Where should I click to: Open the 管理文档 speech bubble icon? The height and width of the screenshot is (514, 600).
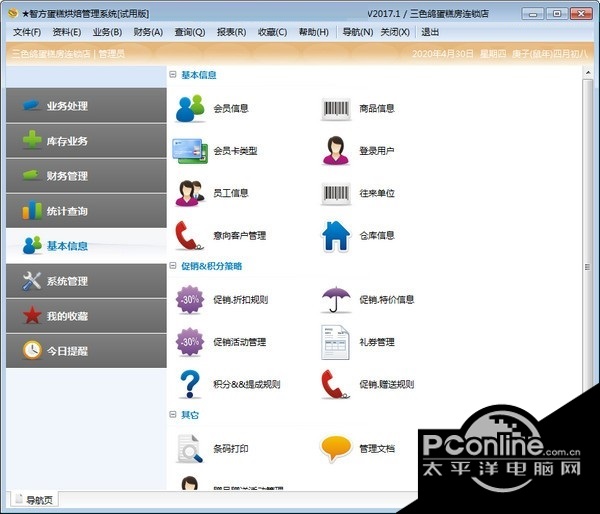[x=336, y=449]
